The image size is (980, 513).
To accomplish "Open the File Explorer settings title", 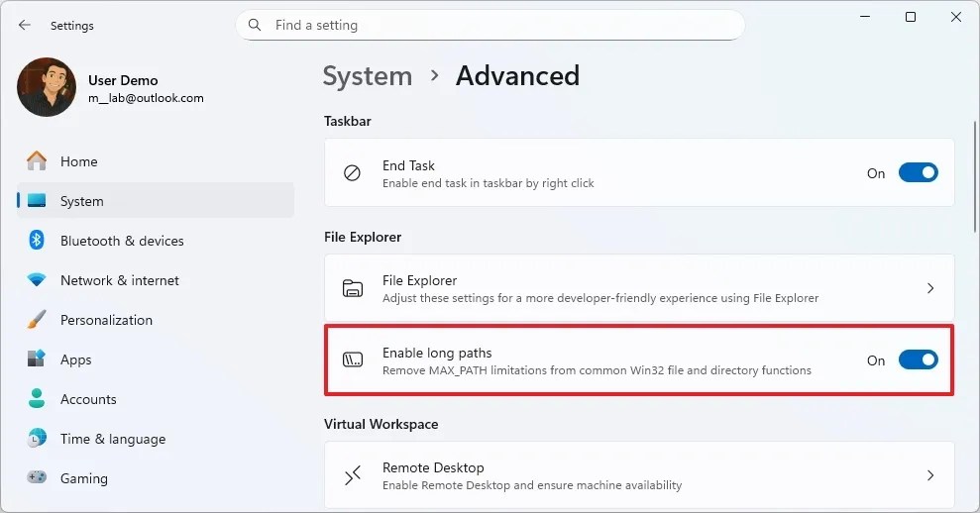I will tap(419, 280).
